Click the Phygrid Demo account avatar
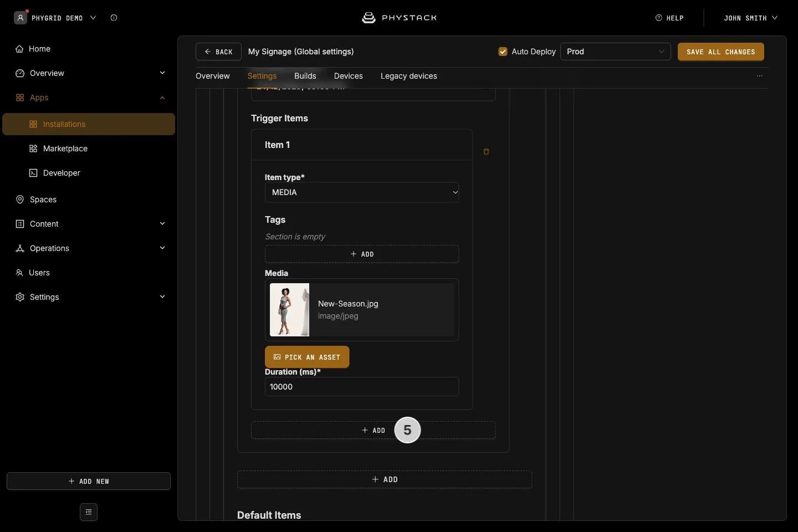This screenshot has height=532, width=798. click(x=21, y=18)
